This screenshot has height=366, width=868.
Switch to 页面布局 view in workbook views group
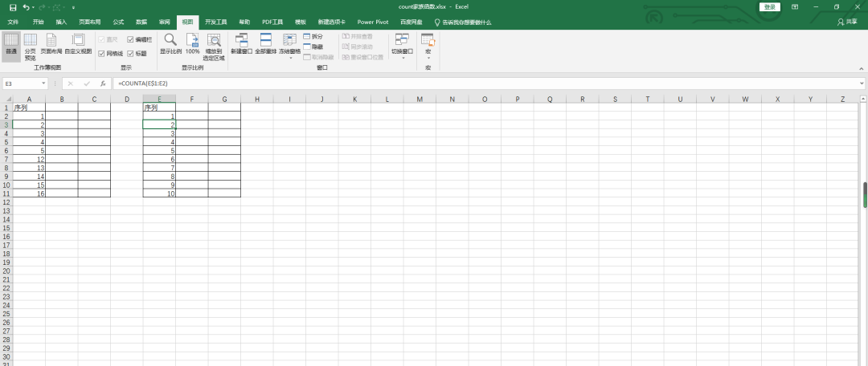pyautogui.click(x=51, y=43)
